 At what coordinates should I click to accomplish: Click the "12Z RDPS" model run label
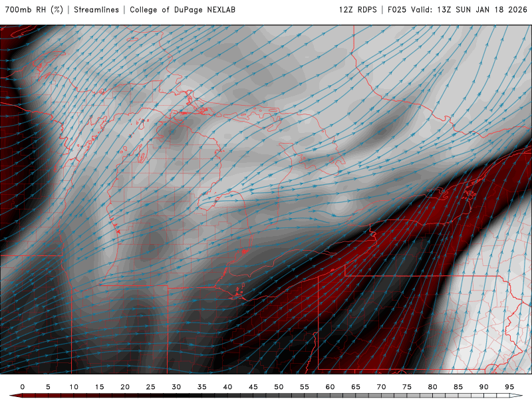[x=358, y=9]
